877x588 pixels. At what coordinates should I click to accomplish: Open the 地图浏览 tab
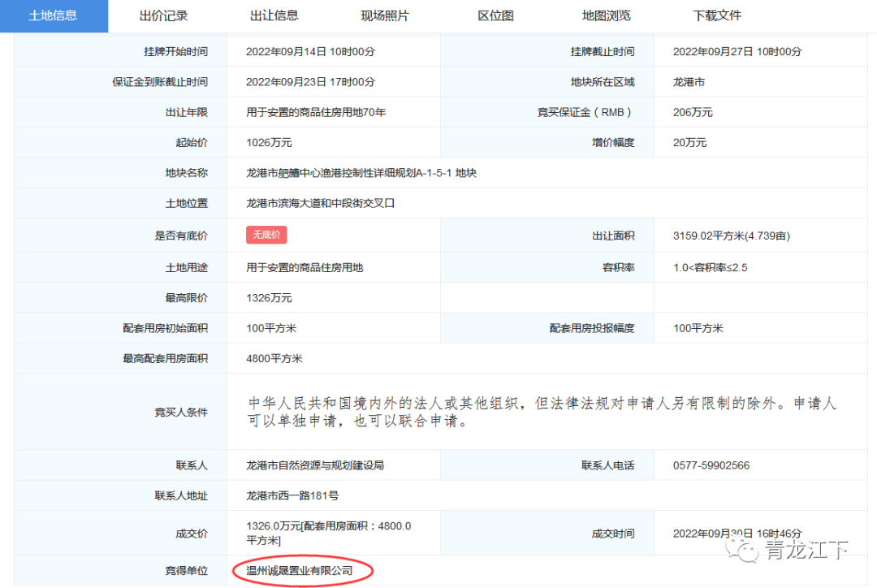click(x=607, y=15)
